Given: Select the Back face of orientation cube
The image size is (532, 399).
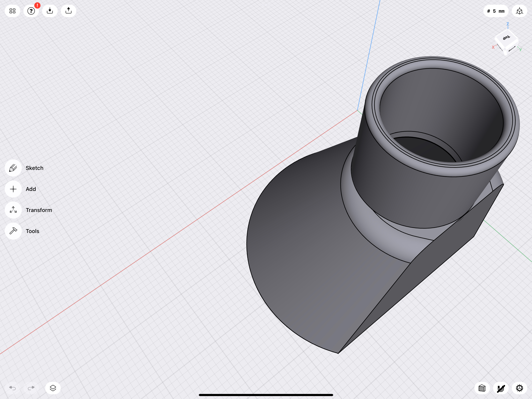Looking at the screenshot, I should (512, 49).
